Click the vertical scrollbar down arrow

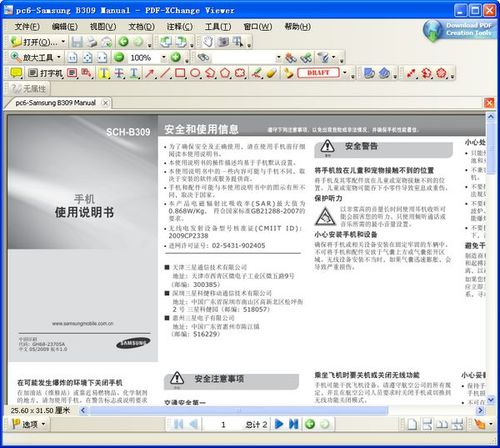point(490,399)
